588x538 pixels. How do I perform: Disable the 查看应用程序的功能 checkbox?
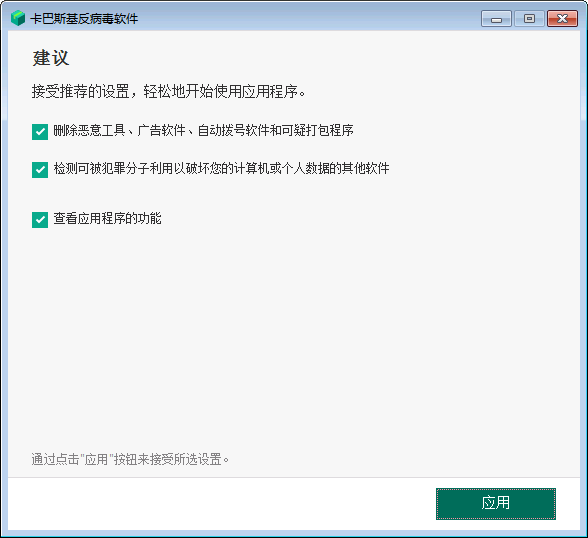pos(40,220)
